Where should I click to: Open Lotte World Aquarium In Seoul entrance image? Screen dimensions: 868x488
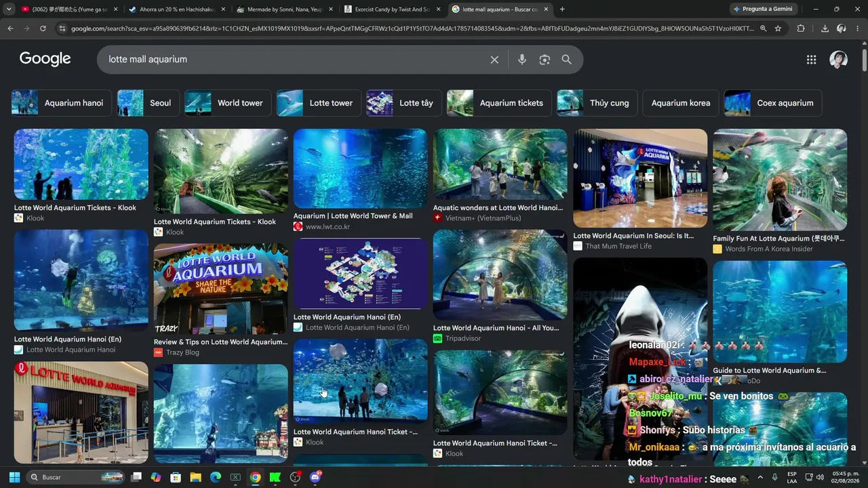640,178
